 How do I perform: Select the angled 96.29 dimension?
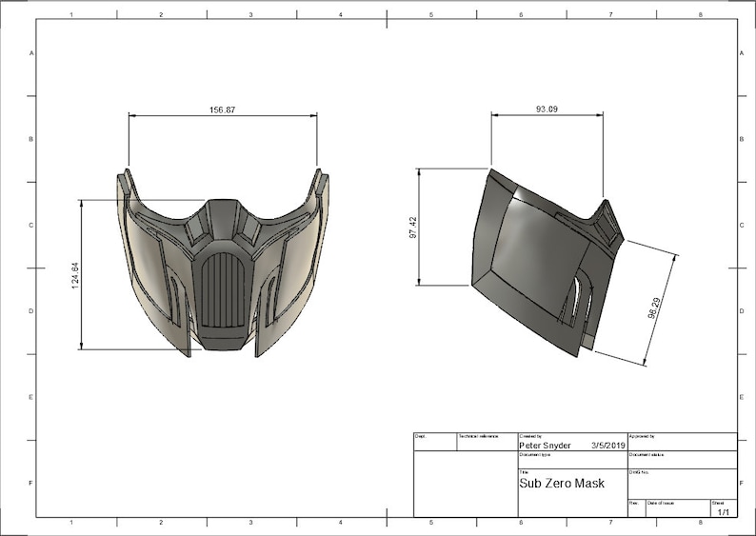654,308
